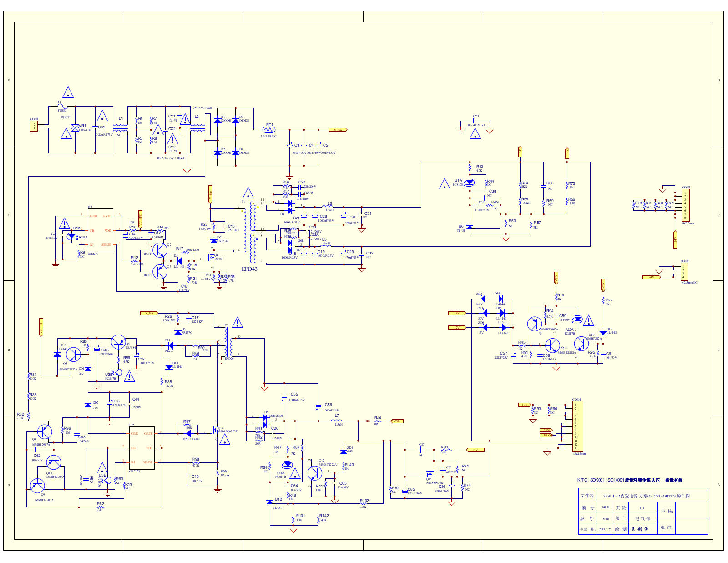Click the U1A PC817B optocoupler near R43
The image size is (728, 563).
coord(470,183)
